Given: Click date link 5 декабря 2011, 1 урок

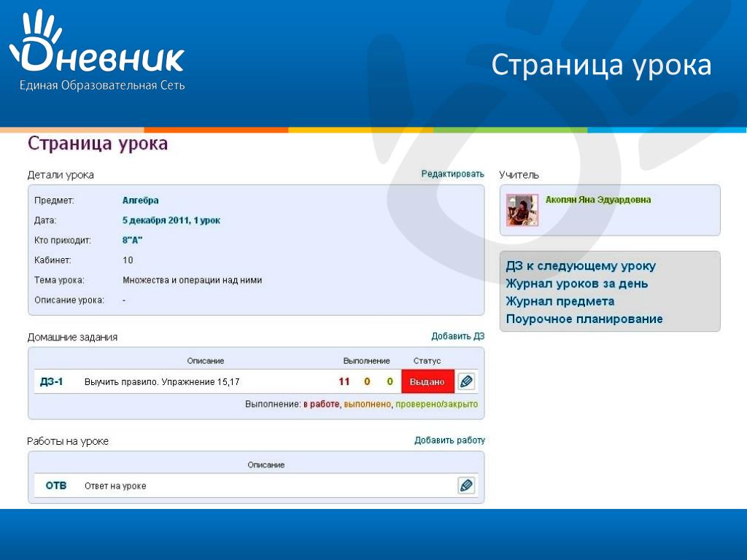Looking at the screenshot, I should point(171,220).
